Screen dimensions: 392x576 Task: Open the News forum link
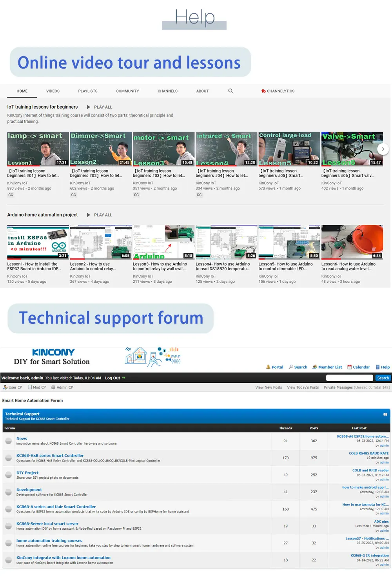[x=22, y=439]
